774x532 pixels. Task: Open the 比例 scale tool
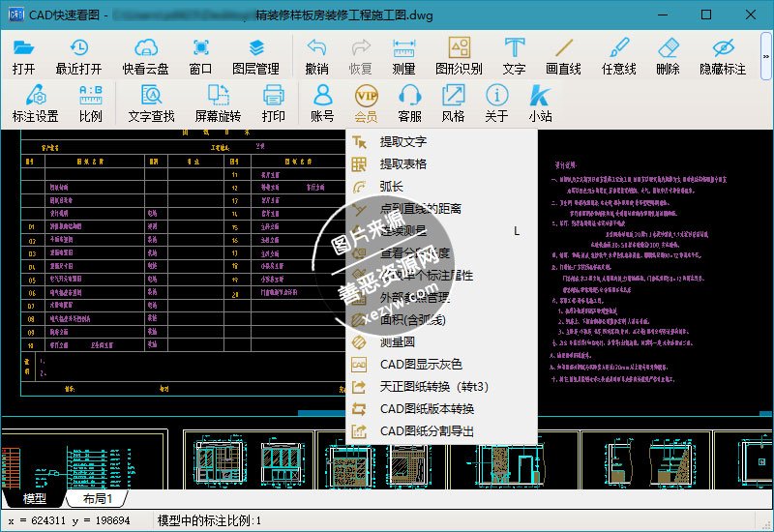90,103
